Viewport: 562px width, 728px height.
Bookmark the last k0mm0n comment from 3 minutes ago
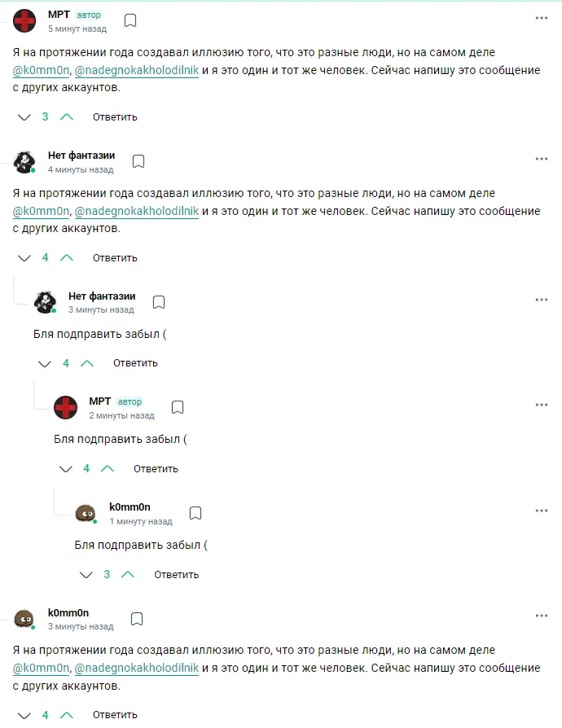(137, 619)
